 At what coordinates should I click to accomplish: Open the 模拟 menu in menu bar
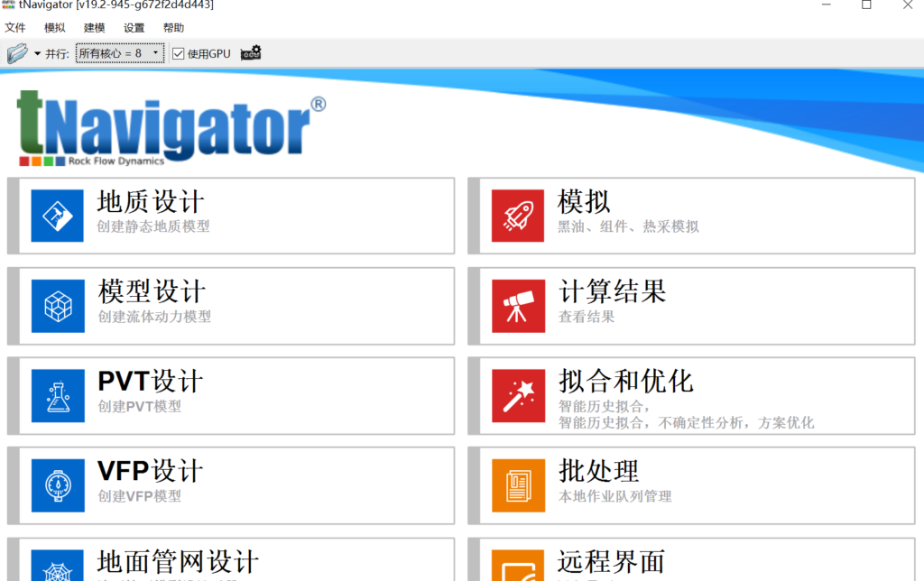[55, 28]
